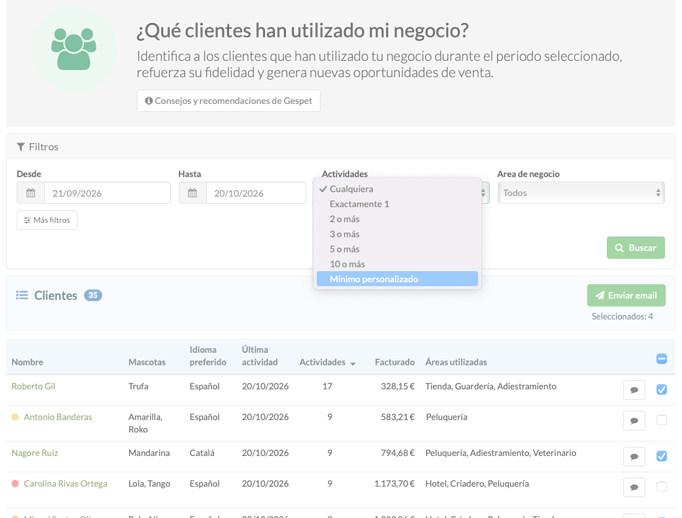
Task: Click Mascotas column header
Action: (147, 362)
